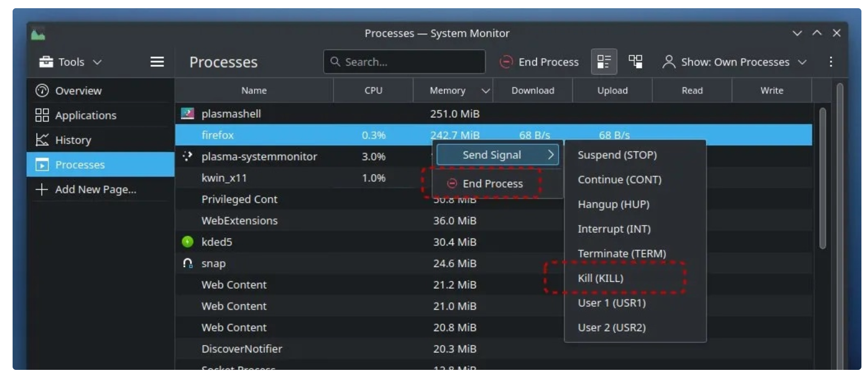Click the red End Process icon in context menu
The width and height of the screenshot is (868, 377).
click(452, 184)
